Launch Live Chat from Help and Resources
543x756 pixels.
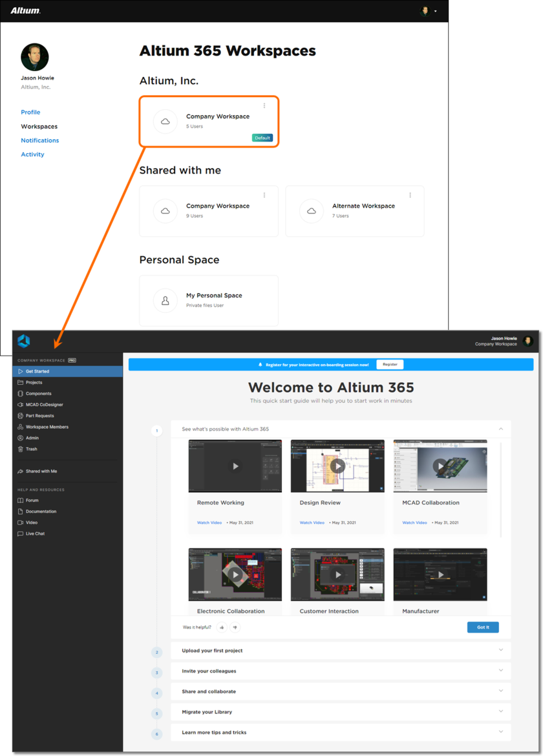click(36, 533)
